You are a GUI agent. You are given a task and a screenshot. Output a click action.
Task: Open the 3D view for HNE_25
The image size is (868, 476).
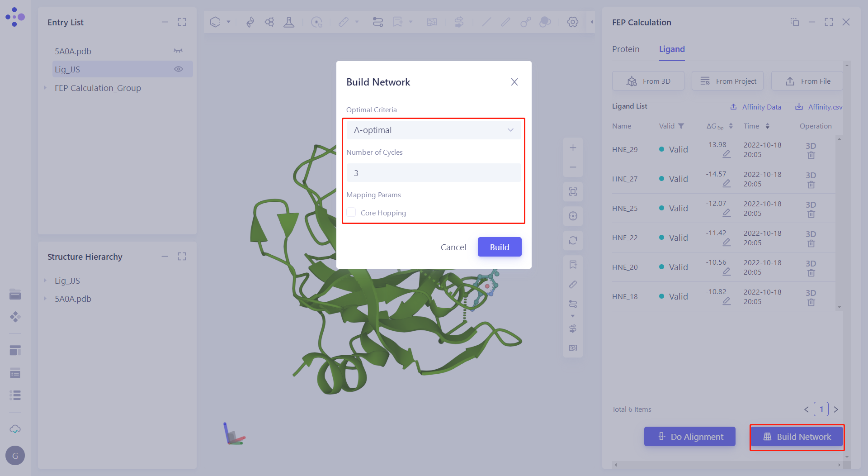click(x=811, y=205)
